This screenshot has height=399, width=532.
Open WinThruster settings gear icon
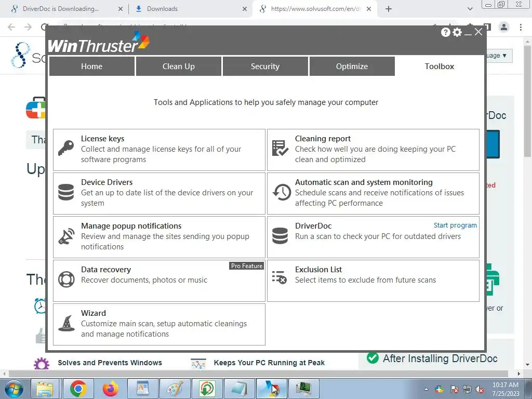[x=457, y=32]
